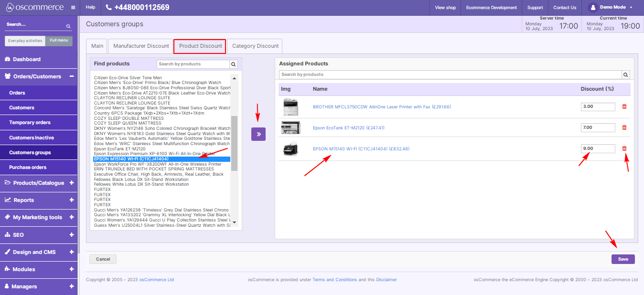Open the Demo Mode user dropdown

612,8
